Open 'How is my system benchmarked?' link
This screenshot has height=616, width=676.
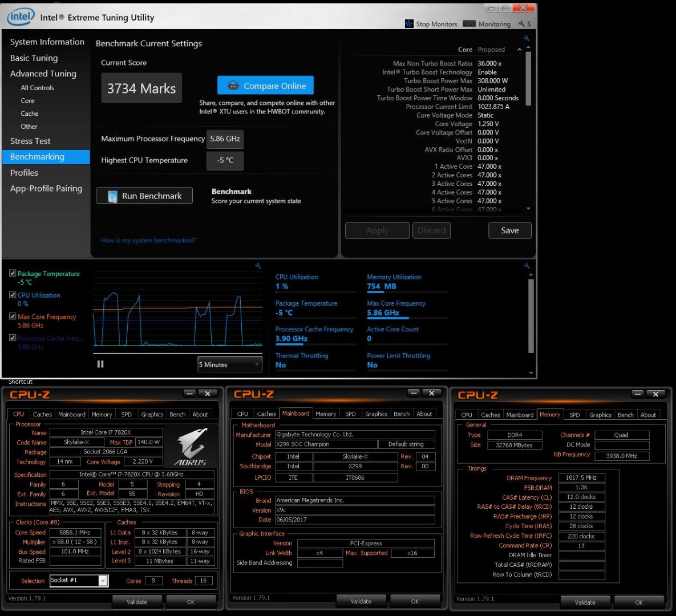pyautogui.click(x=148, y=240)
